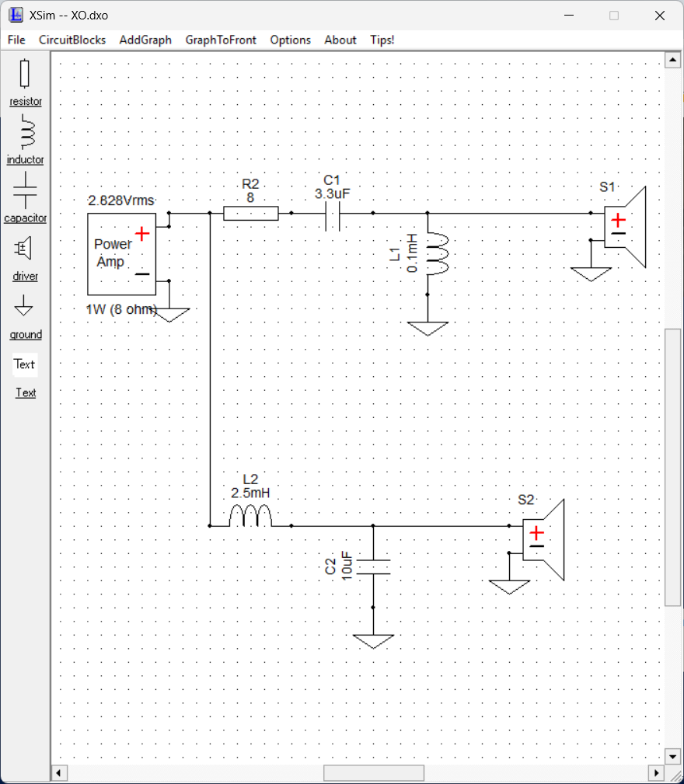This screenshot has height=784, width=684.
Task: Open the Options menu
Action: [290, 40]
